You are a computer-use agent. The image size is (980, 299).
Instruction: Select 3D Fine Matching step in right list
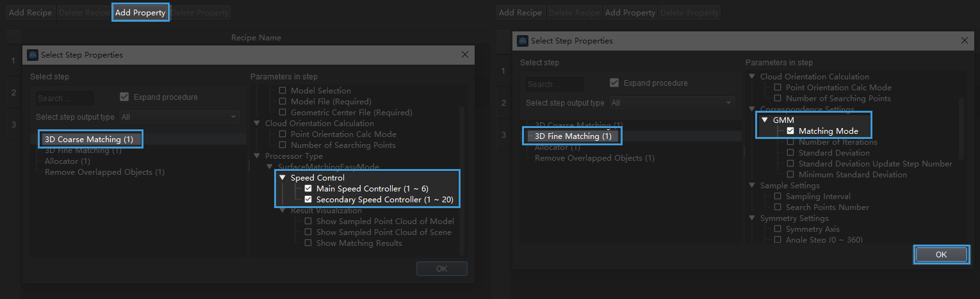pos(573,136)
